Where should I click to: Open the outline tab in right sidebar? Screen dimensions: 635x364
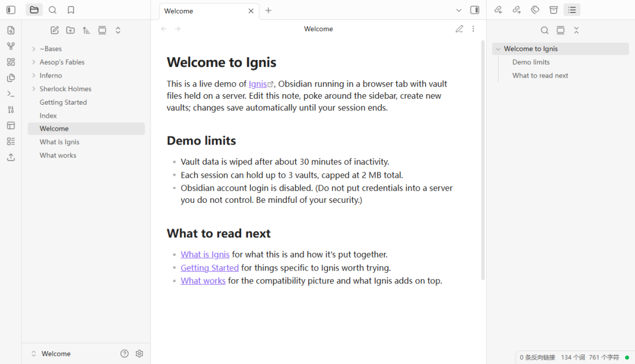[x=572, y=10]
